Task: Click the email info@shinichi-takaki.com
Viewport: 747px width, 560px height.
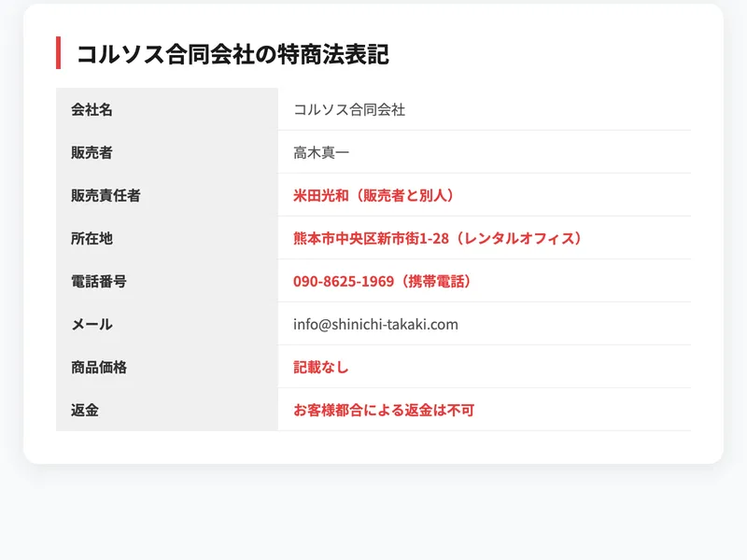Action: (375, 324)
